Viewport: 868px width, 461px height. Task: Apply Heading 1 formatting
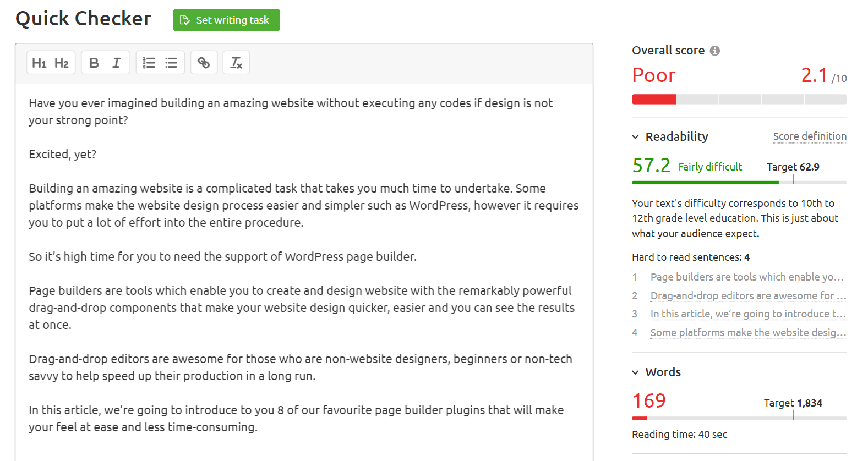tap(39, 63)
